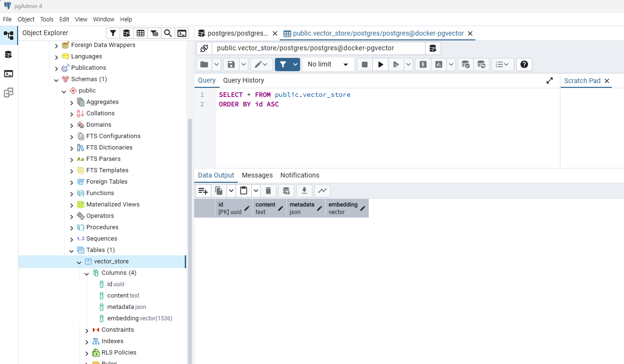This screenshot has width=624, height=364.
Task: Open the execute options dropdown arrow
Action: coord(408,65)
